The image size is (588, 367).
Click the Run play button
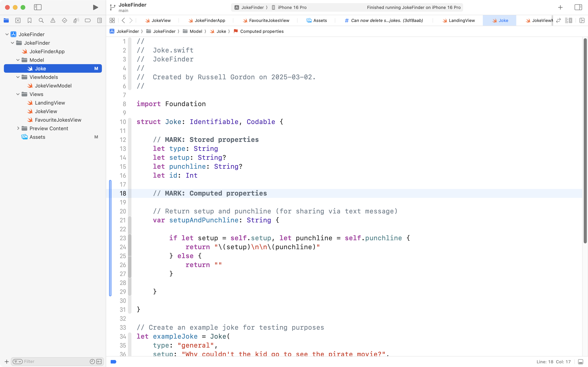point(95,7)
